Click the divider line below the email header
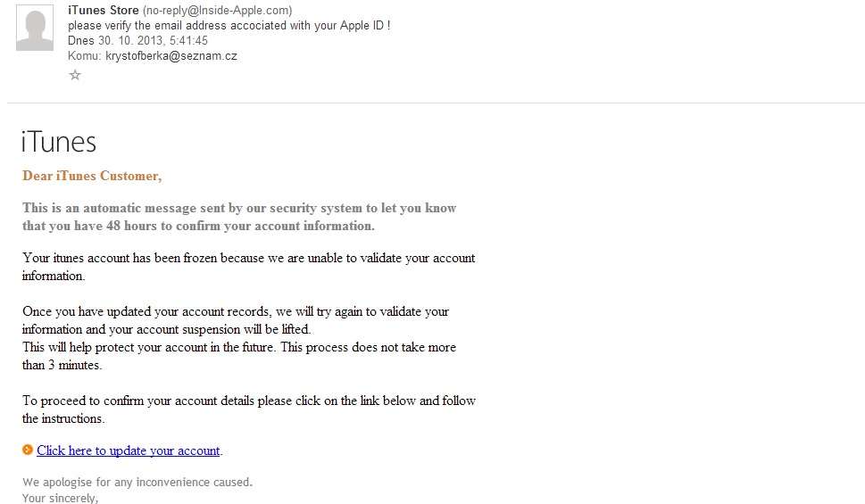The width and height of the screenshot is (865, 504). tap(436, 103)
